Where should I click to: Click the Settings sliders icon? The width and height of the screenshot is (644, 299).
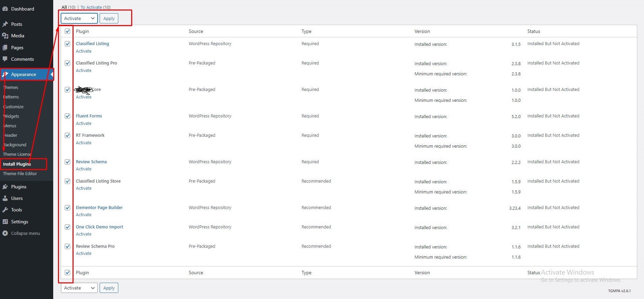pyautogui.click(x=5, y=222)
